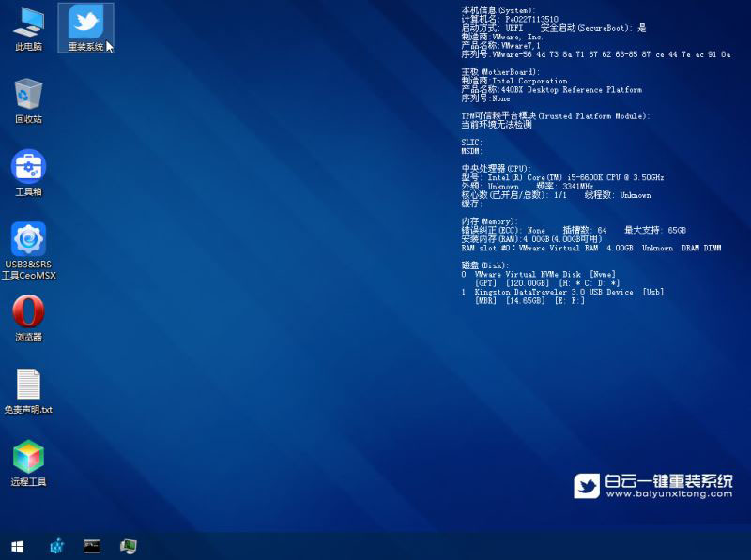Click the green monitor icon in taskbar
The width and height of the screenshot is (751, 560).
(128, 546)
